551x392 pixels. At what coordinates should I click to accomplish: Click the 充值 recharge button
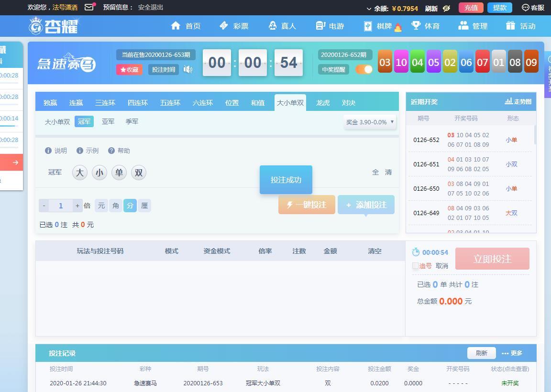click(471, 8)
